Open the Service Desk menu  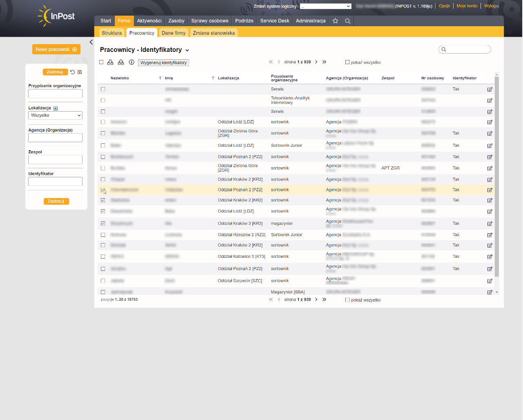click(275, 21)
